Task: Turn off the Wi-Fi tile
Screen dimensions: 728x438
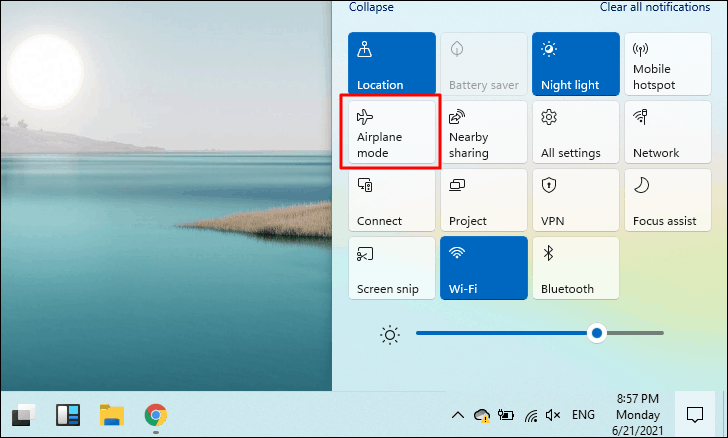Action: coord(484,268)
